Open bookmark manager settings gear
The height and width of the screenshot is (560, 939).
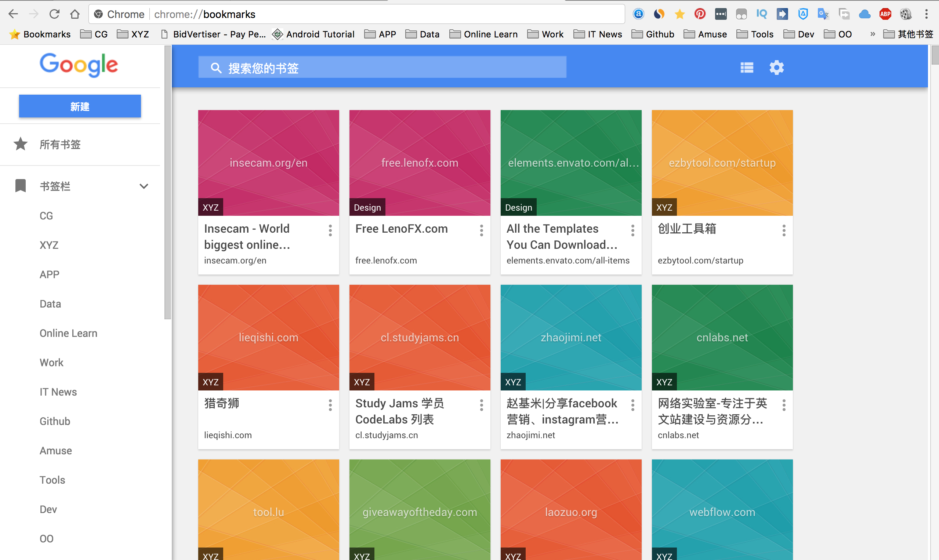click(x=776, y=68)
